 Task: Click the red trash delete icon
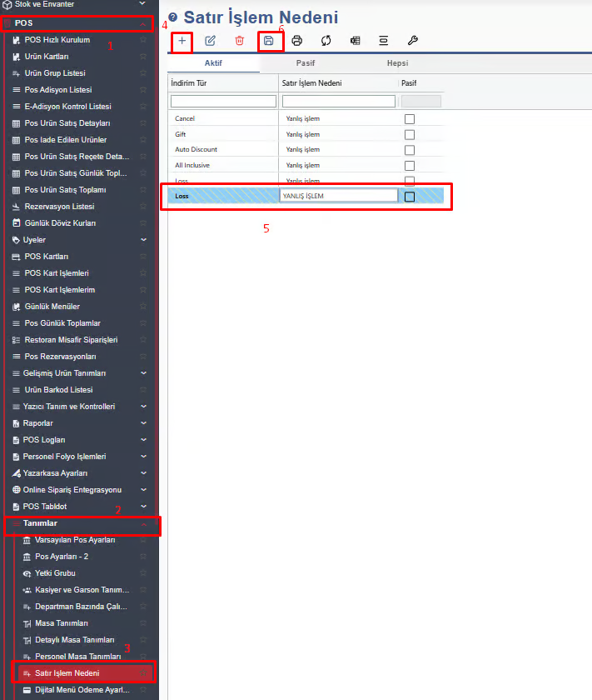[x=240, y=40]
